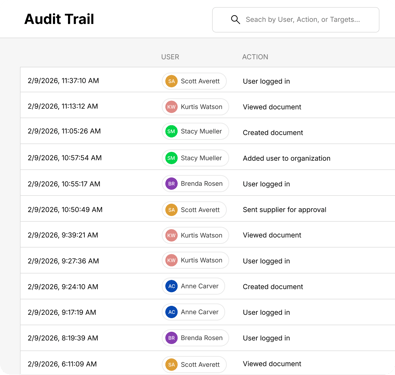Screen dimensions: 395x375
Task: Click Anne Carver avatar in 9:17:19 AM row
Action: click(171, 312)
